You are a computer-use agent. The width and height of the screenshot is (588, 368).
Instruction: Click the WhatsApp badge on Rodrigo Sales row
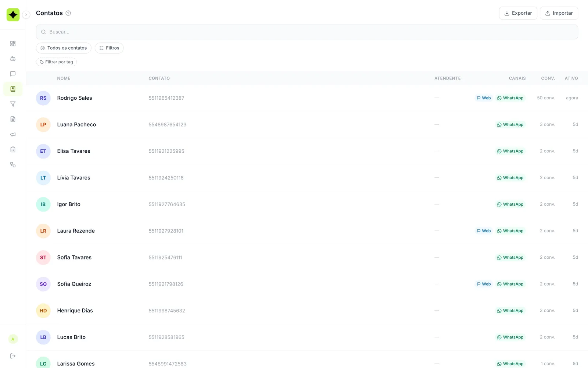pyautogui.click(x=510, y=98)
